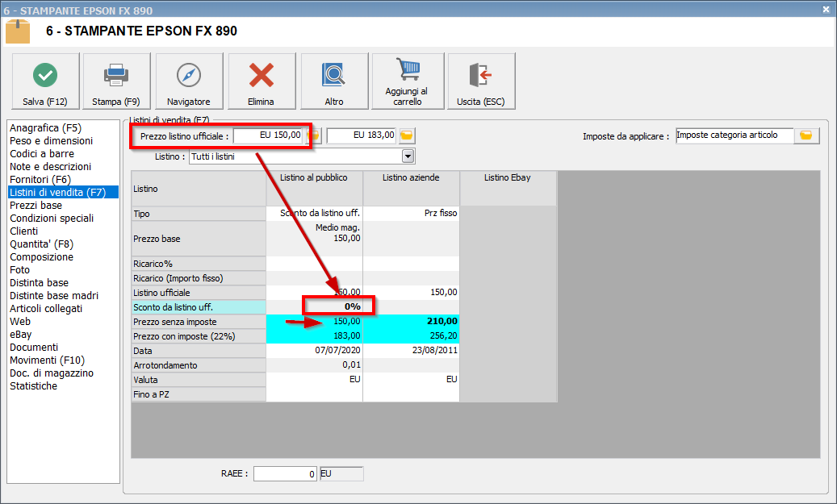837x504 pixels.
Task: Select Clienti in the sidebar
Action: pyautogui.click(x=24, y=231)
